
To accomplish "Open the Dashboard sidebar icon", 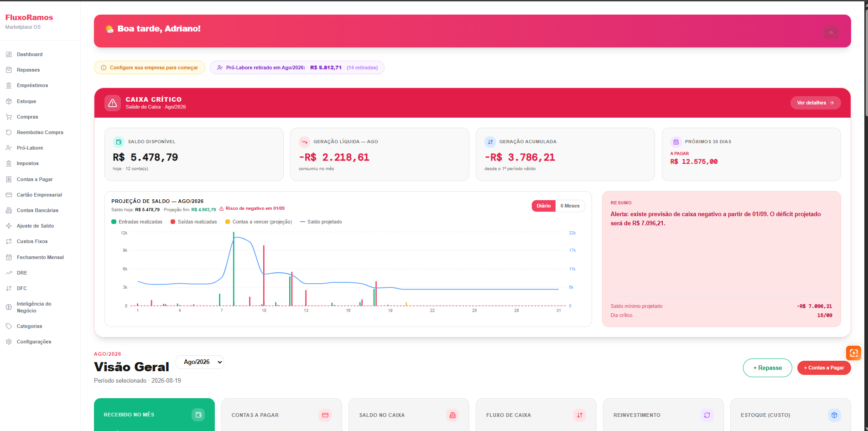I will click(9, 54).
